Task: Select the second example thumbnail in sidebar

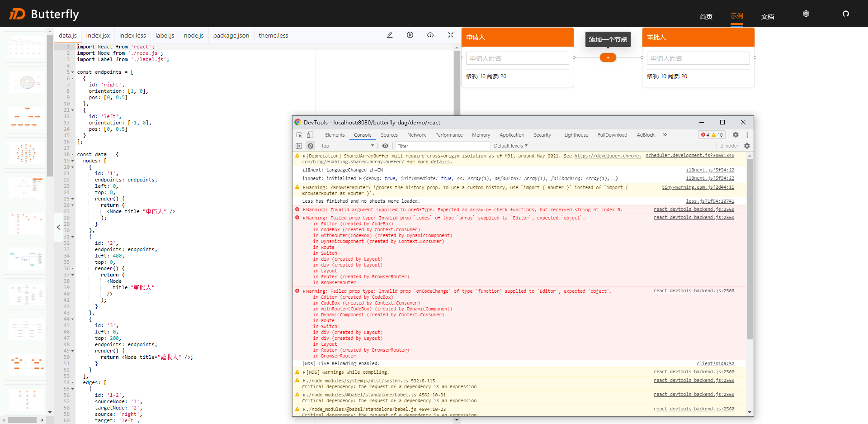Action: coord(25,82)
